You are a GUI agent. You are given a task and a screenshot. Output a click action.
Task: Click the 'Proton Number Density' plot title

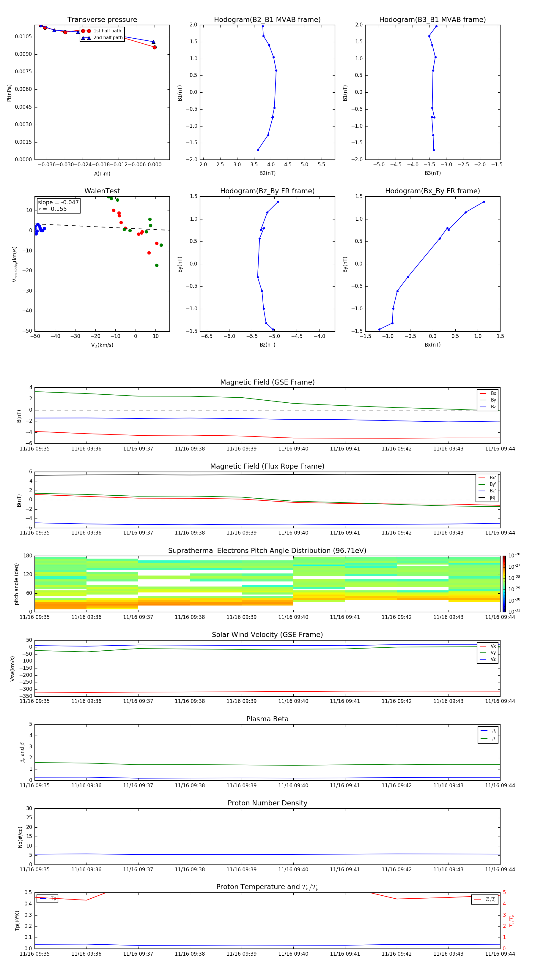pos(267,804)
